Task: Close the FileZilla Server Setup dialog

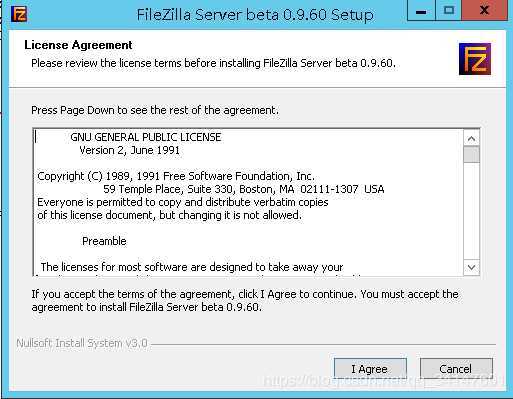Action: (484, 11)
